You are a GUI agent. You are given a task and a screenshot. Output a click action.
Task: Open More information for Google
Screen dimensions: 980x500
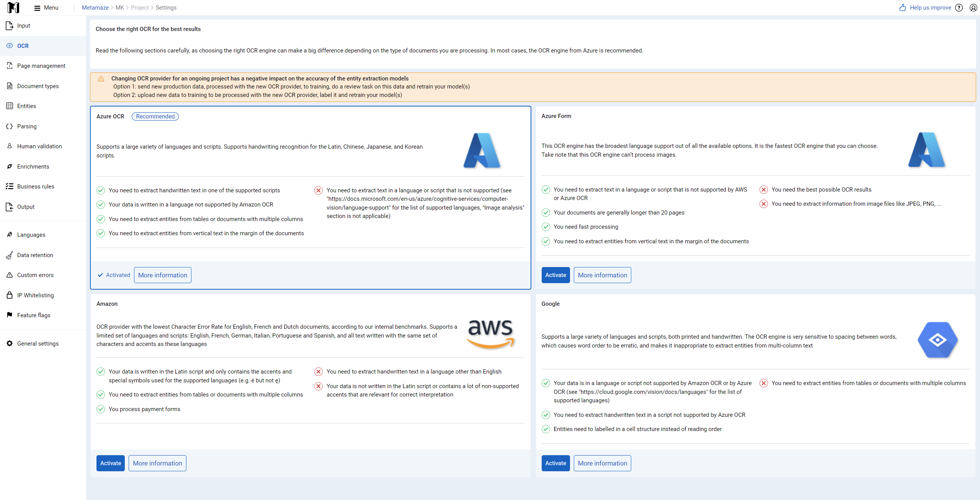[603, 463]
